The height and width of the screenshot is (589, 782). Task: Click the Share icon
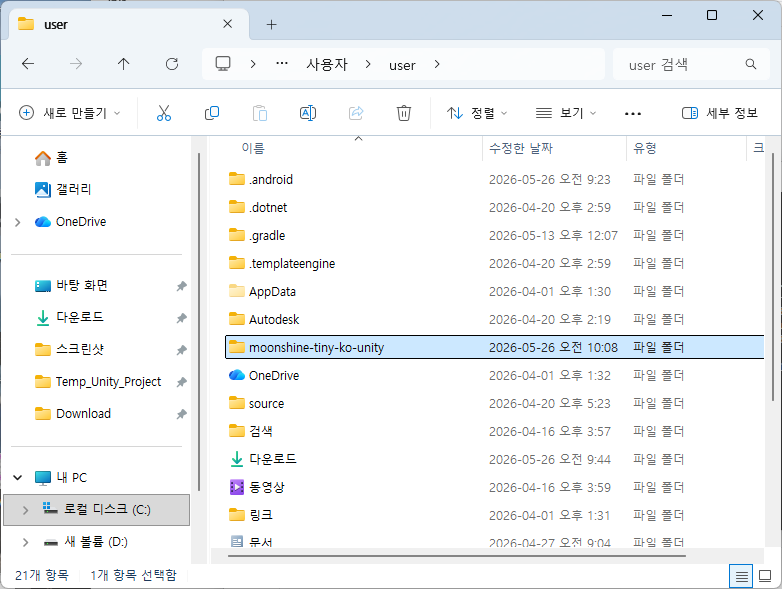coord(356,113)
